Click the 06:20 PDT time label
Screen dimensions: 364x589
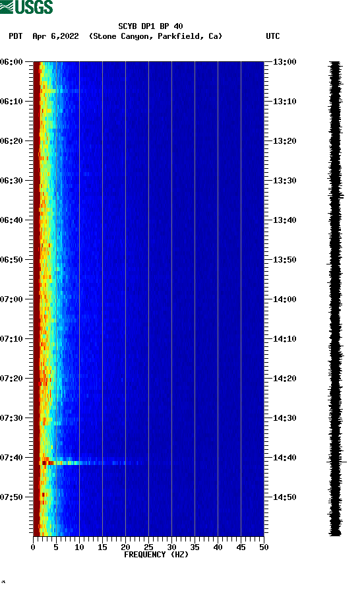[x=12, y=141]
